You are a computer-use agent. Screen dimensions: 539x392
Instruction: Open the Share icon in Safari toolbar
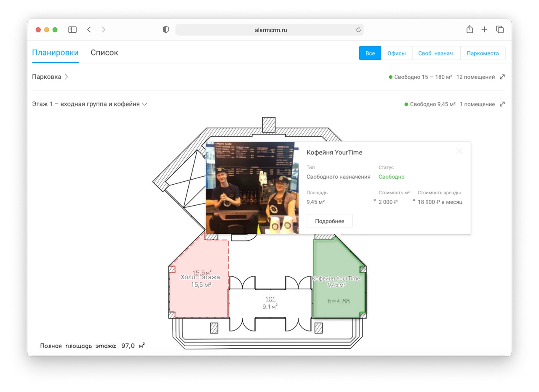pyautogui.click(x=470, y=29)
